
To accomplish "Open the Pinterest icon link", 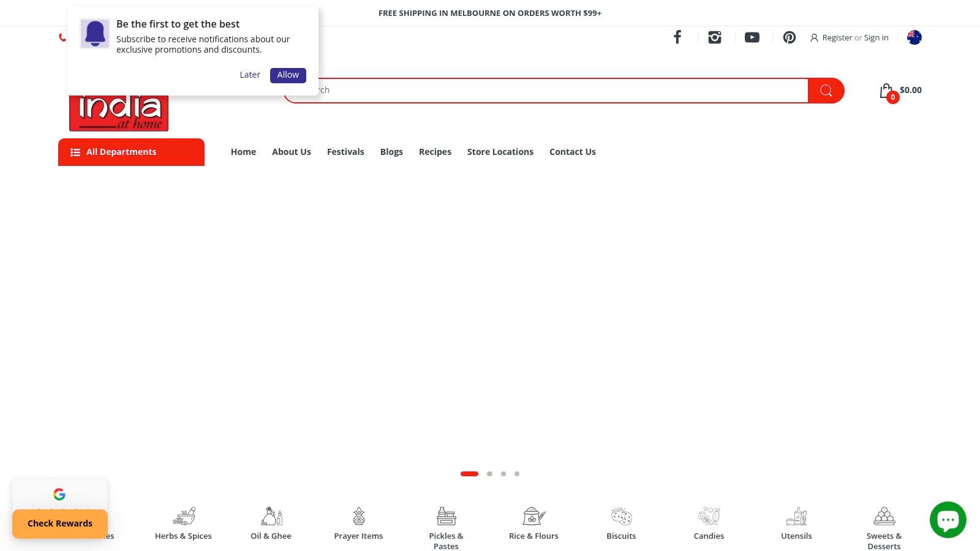I will pos(790,37).
